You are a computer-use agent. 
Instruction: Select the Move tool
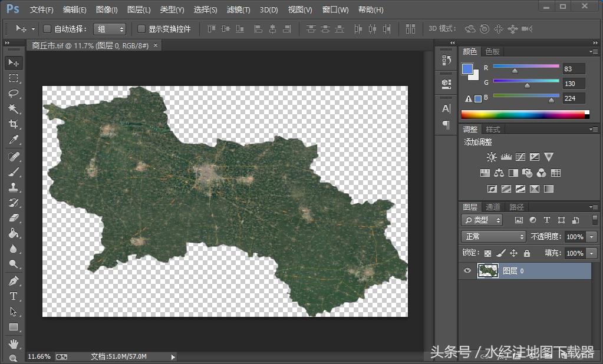click(14, 63)
